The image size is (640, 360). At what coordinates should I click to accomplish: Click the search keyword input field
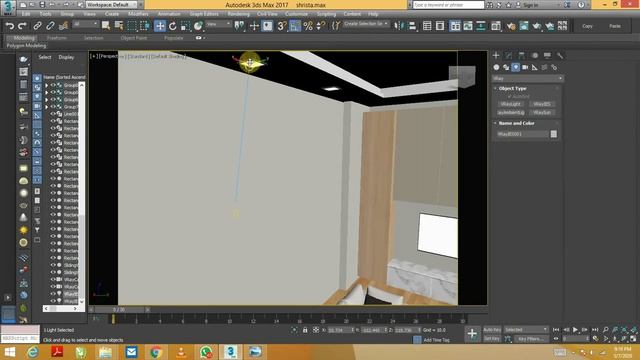(448, 5)
